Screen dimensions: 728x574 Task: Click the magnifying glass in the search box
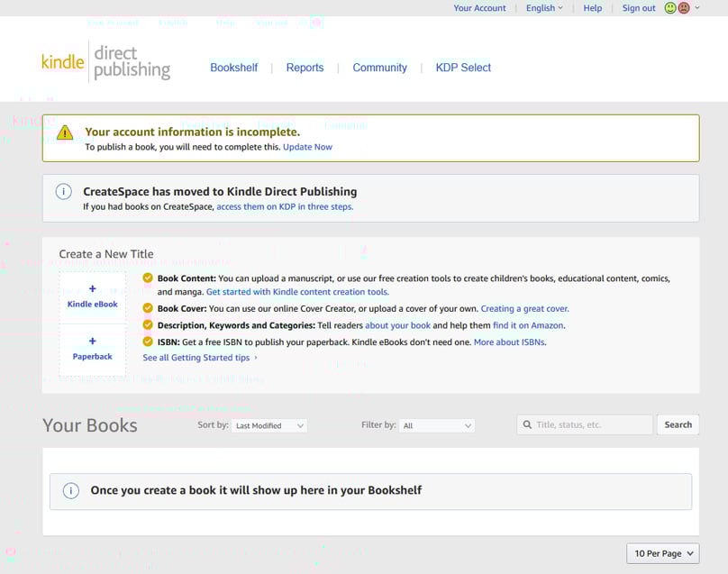(x=529, y=424)
